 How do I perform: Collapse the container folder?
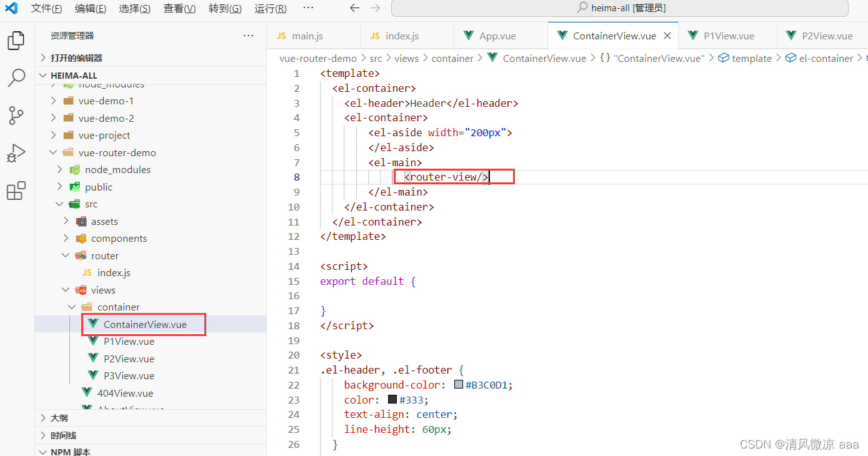point(72,307)
